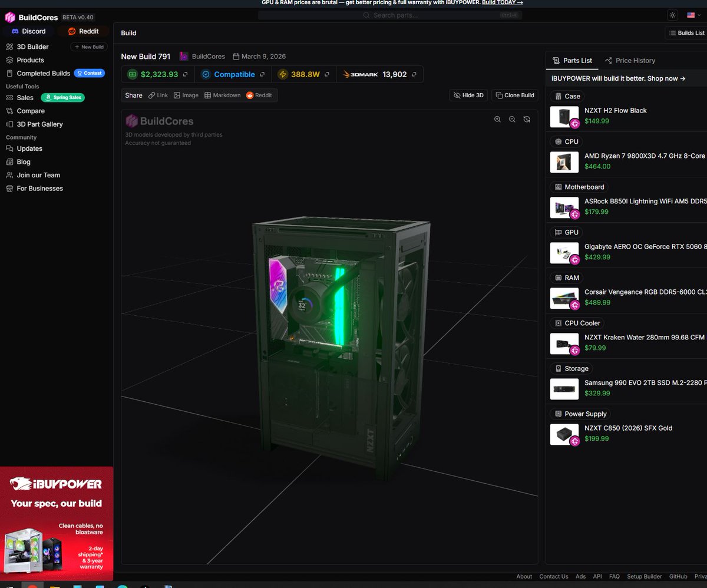
Task: Open For Businesses in sidebar
Action: coord(34,189)
